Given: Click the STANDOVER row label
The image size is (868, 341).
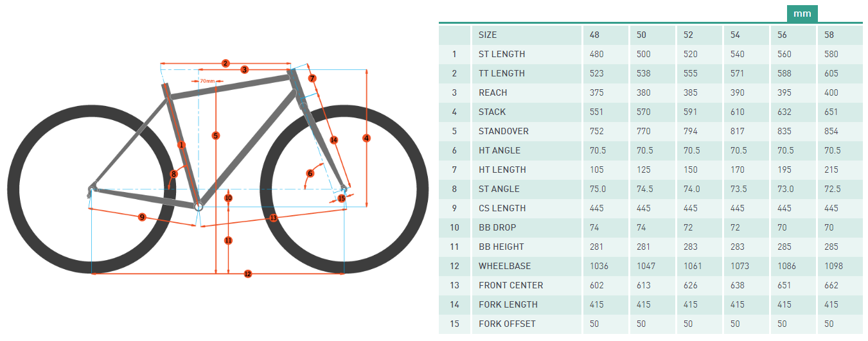Looking at the screenshot, I should (504, 131).
